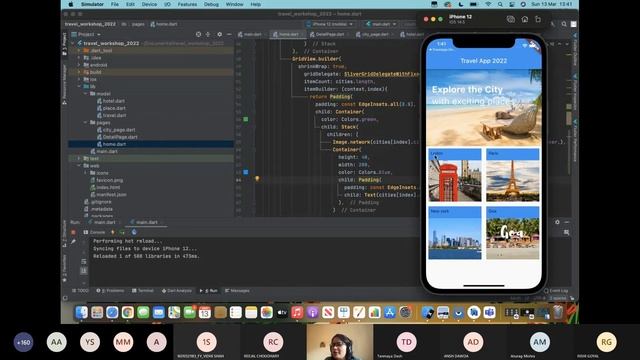The width and height of the screenshot is (640, 360).
Task: Select city_page.dart in the project tree
Action: point(116,130)
